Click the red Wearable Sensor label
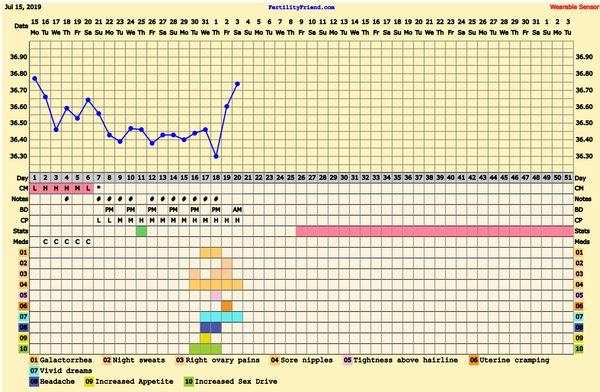Screen dimensions: 600x392 point(574,7)
